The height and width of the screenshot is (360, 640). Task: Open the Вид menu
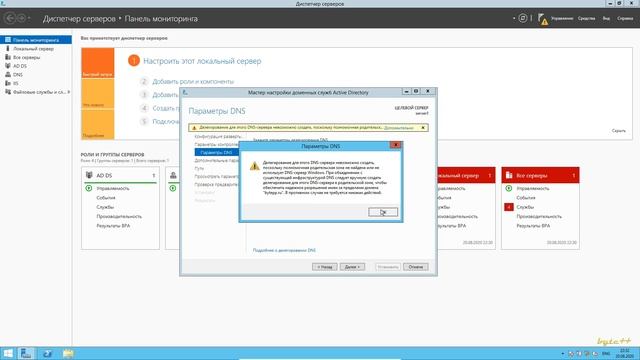[x=606, y=18]
